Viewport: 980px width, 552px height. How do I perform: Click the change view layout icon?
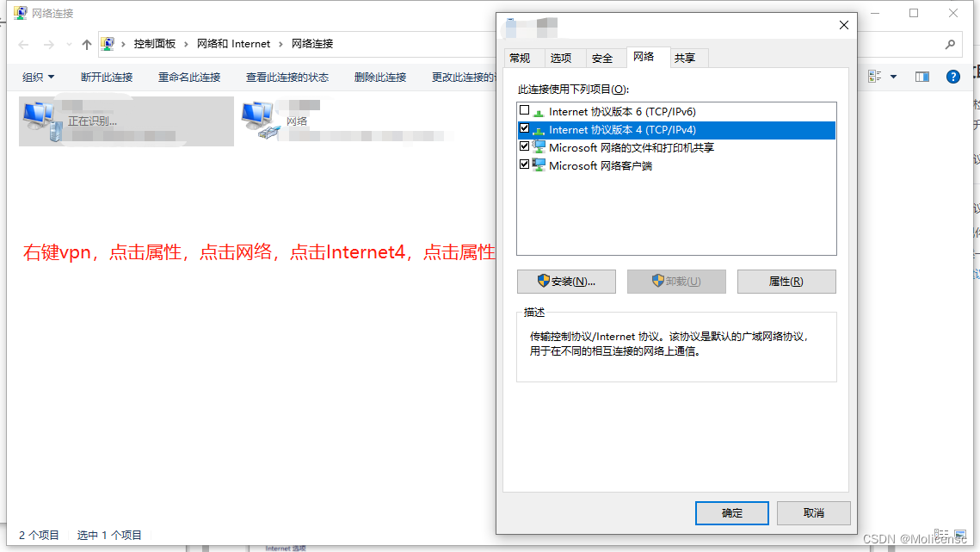875,77
